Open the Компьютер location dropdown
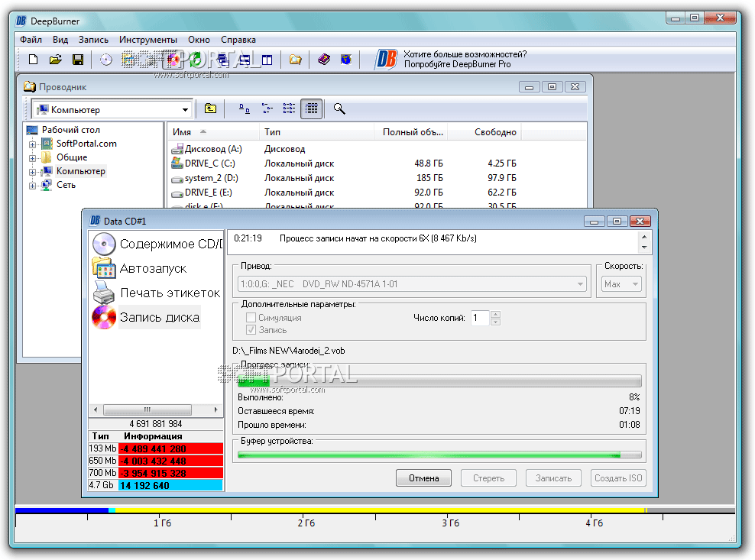The width and height of the screenshot is (755, 560). pyautogui.click(x=185, y=110)
